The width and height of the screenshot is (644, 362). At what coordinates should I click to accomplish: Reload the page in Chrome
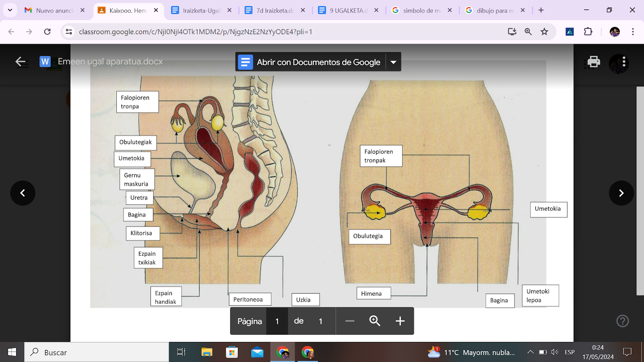(47, 32)
